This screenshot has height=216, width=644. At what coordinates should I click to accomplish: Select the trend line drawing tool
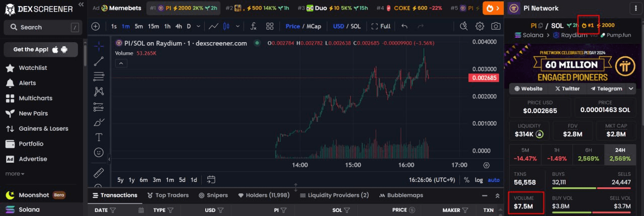pos(99,61)
